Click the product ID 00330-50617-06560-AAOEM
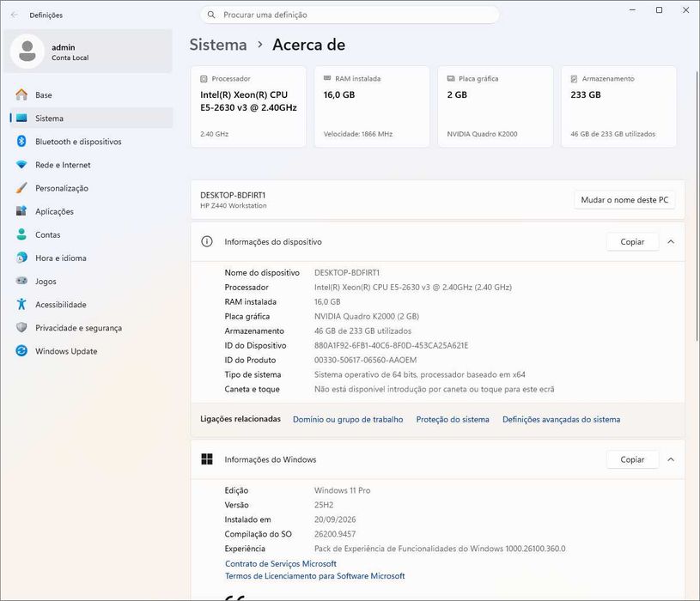Screen dimensions: 700x601 (x=365, y=360)
